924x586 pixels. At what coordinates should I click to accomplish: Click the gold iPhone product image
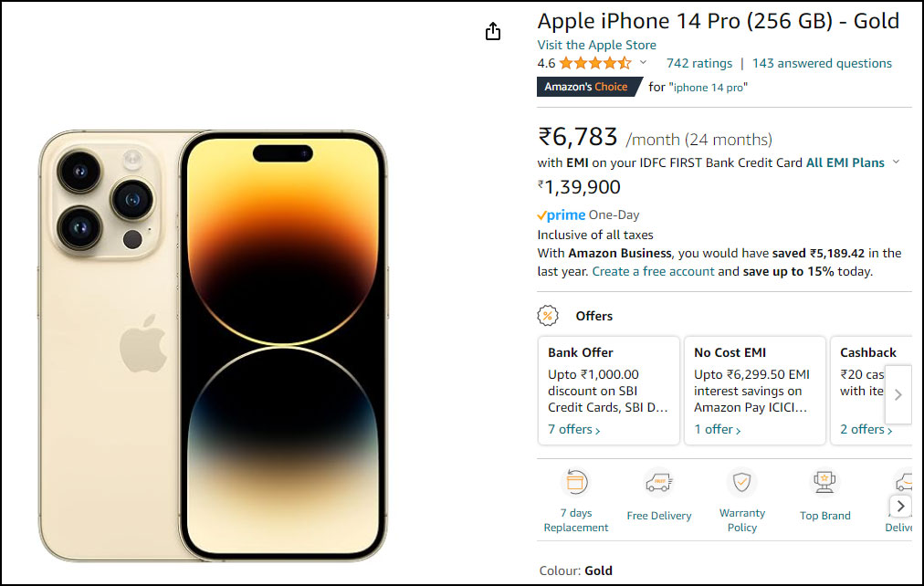point(214,345)
